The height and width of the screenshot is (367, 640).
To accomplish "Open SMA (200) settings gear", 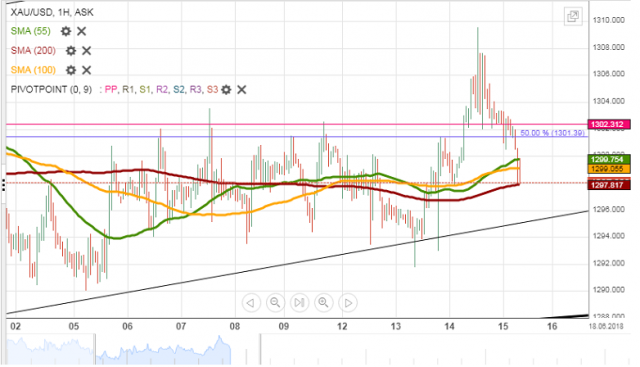I will (71, 51).
